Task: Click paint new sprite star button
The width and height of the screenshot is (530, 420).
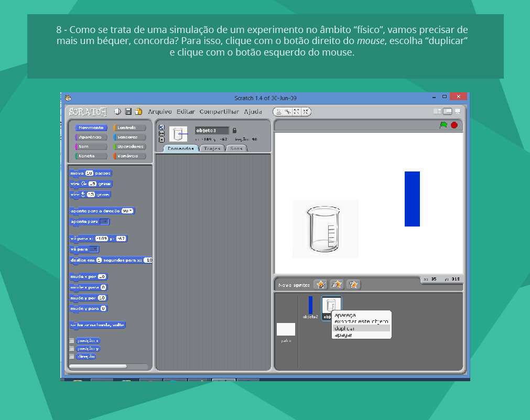Action: [x=321, y=285]
